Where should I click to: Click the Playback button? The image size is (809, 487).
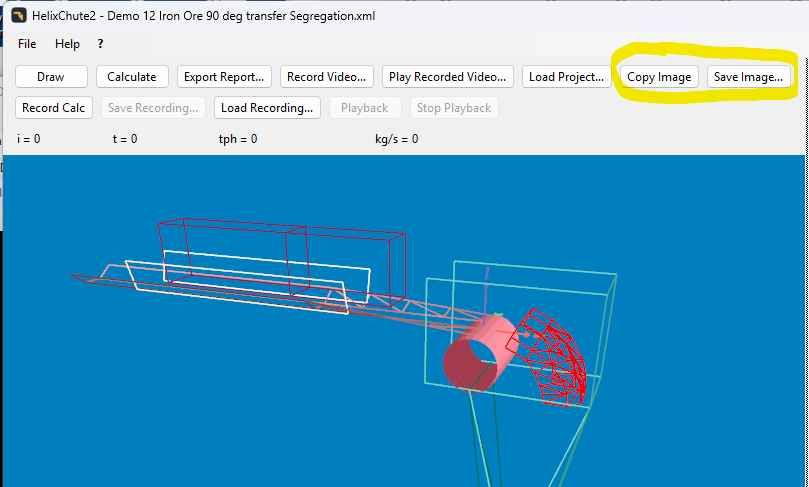(365, 108)
